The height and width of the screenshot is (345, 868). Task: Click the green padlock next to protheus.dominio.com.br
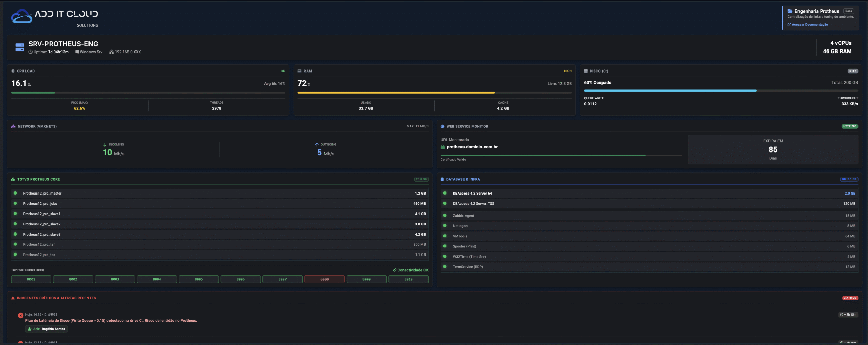442,147
